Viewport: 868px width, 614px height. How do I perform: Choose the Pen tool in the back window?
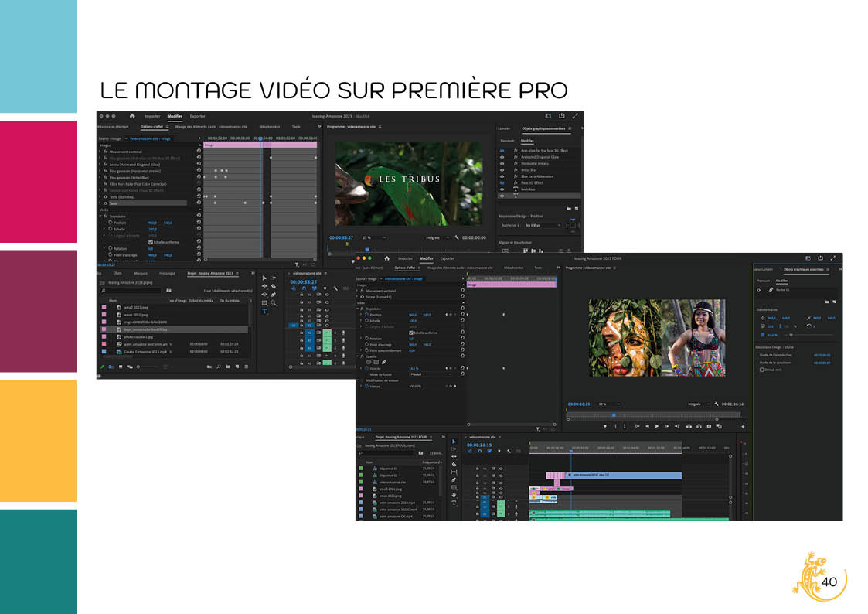click(x=274, y=295)
